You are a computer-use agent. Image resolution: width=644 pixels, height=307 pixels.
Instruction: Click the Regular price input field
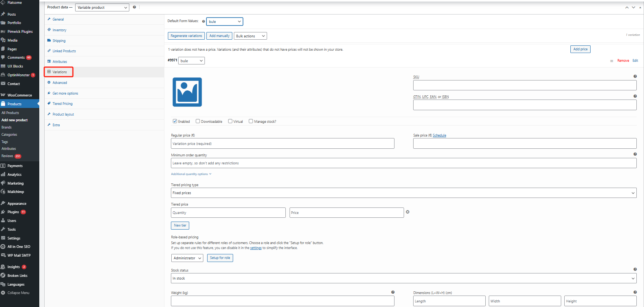pos(283,143)
